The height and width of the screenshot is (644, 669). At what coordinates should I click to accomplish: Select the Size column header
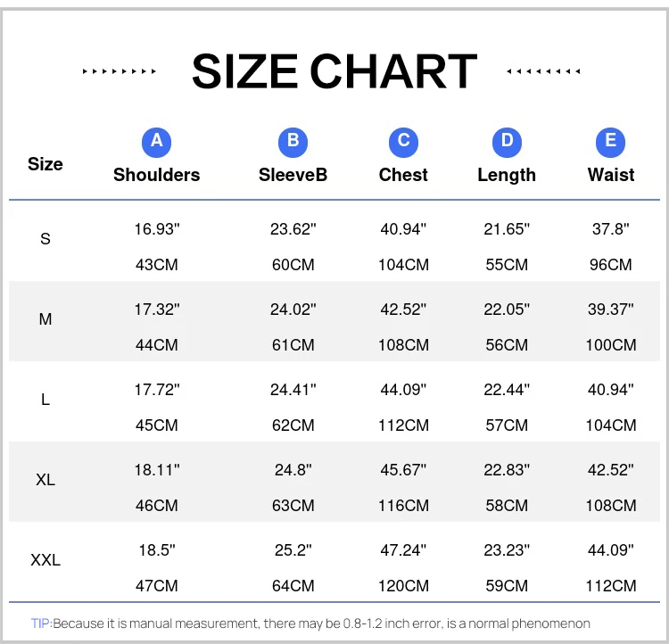pyautogui.click(x=45, y=164)
